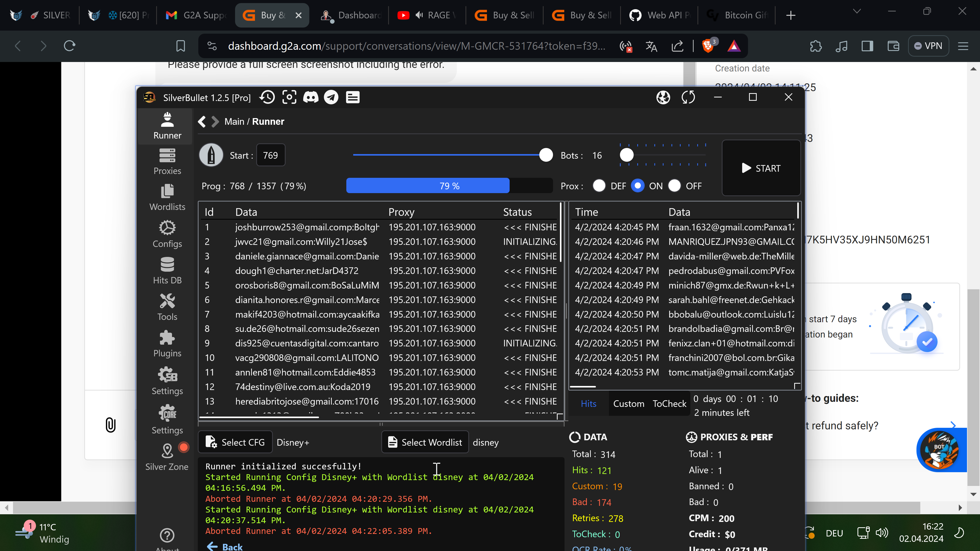980x551 pixels.
Task: Click the history clock icon
Action: (x=267, y=97)
